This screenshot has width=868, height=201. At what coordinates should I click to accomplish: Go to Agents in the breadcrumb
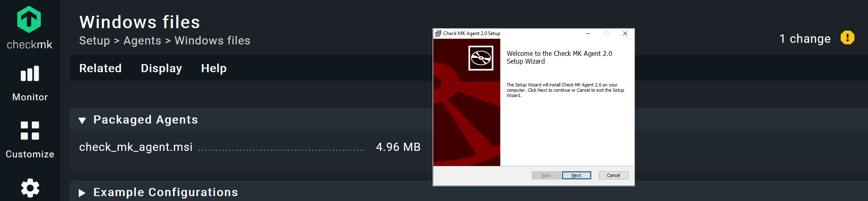(x=142, y=41)
